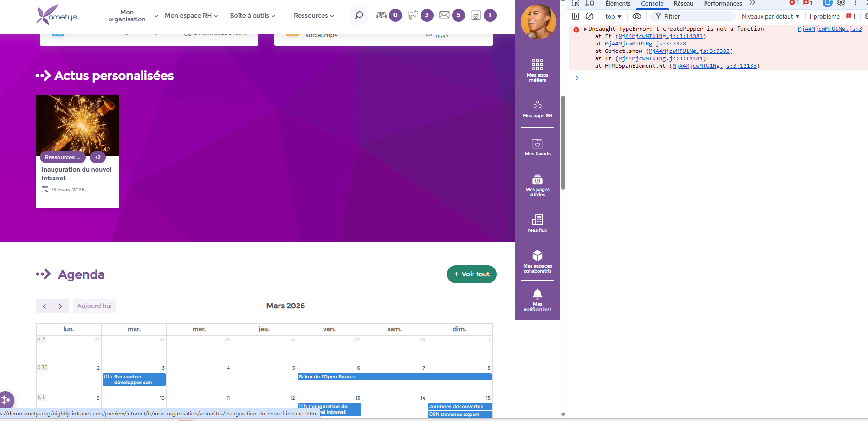The height and width of the screenshot is (421, 868).
Task: Switch to the Réseau tab
Action: click(x=683, y=4)
